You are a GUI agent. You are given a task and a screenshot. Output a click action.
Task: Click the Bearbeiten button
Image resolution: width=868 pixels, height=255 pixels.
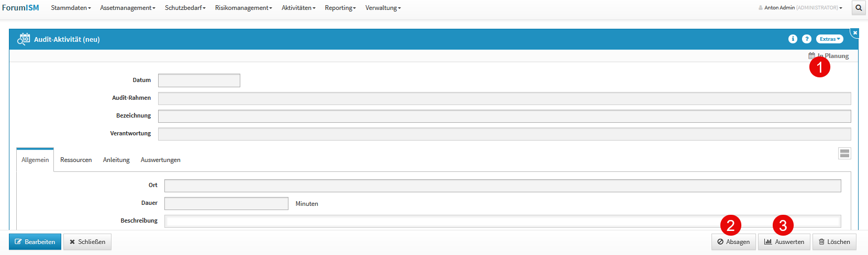click(x=35, y=242)
